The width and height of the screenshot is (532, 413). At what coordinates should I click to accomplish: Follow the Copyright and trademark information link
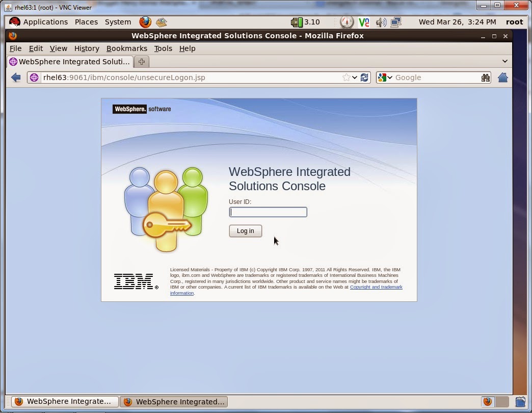pos(376,287)
